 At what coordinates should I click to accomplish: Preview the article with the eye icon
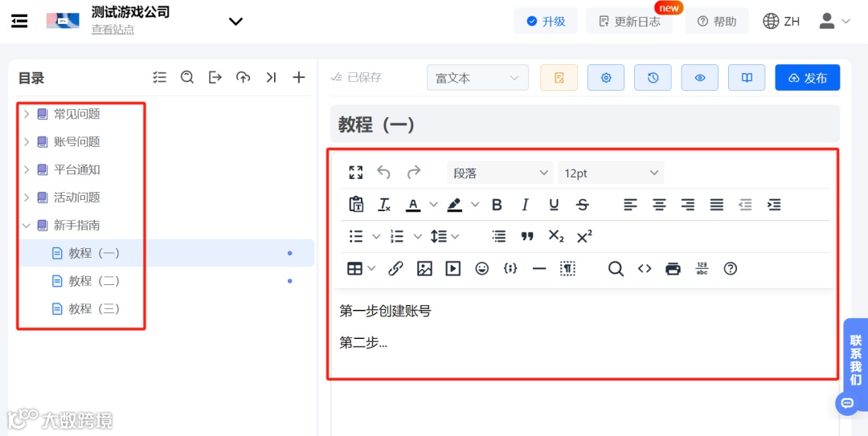700,77
